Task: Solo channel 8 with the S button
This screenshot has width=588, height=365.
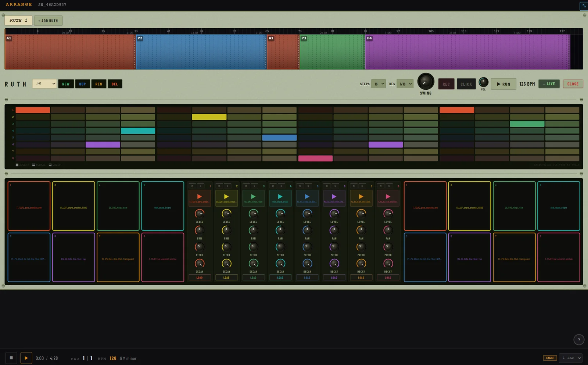Action: tap(389, 186)
